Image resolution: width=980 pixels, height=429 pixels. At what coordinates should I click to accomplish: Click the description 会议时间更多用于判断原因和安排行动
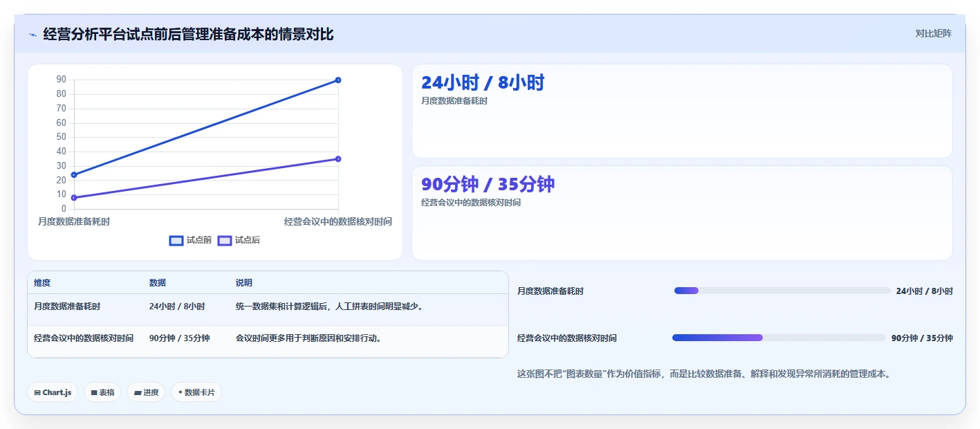[x=308, y=338]
